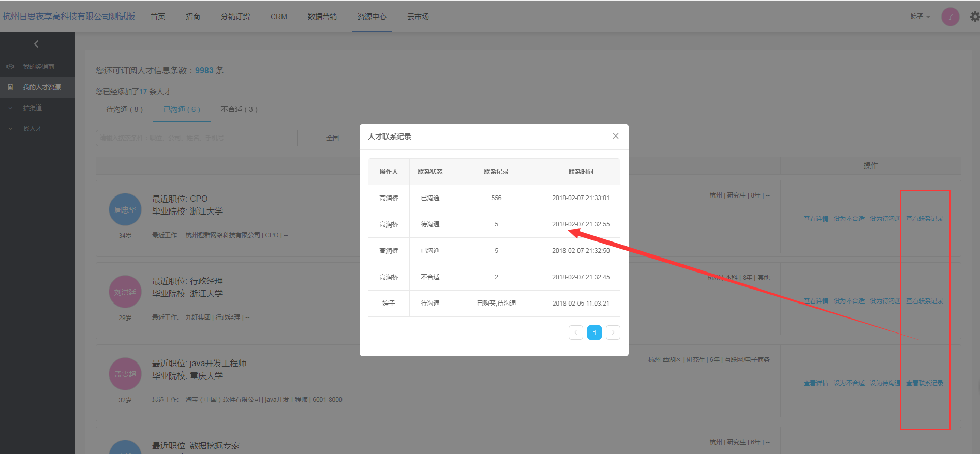Open 数据营销 in top navigation

click(322, 17)
